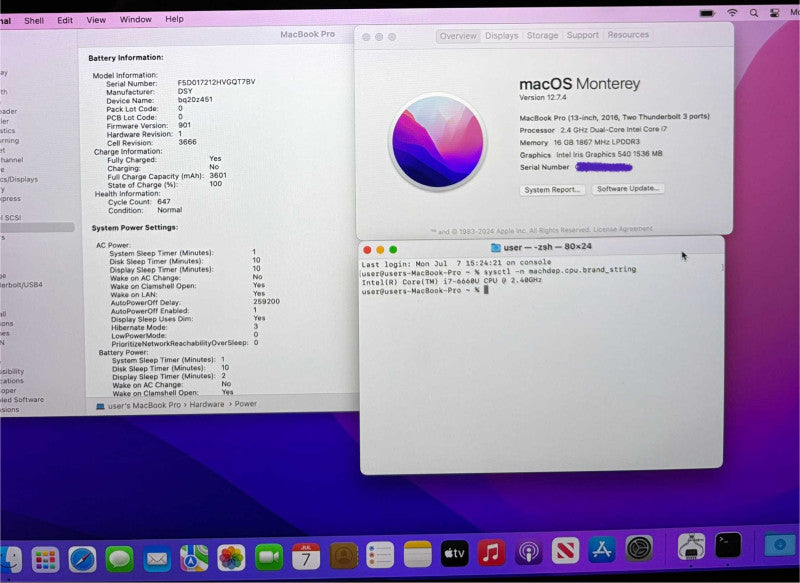Open the Calendar Dock icon
The width and height of the screenshot is (800, 583).
306,556
